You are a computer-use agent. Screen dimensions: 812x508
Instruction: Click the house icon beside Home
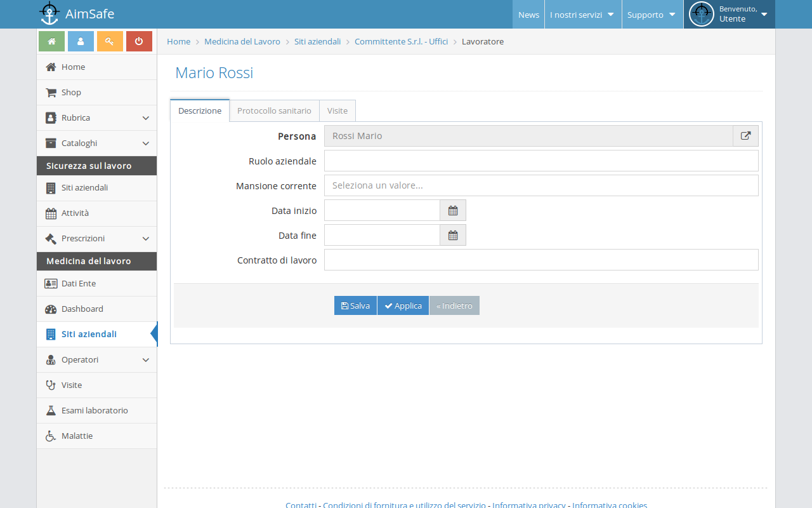point(51,67)
